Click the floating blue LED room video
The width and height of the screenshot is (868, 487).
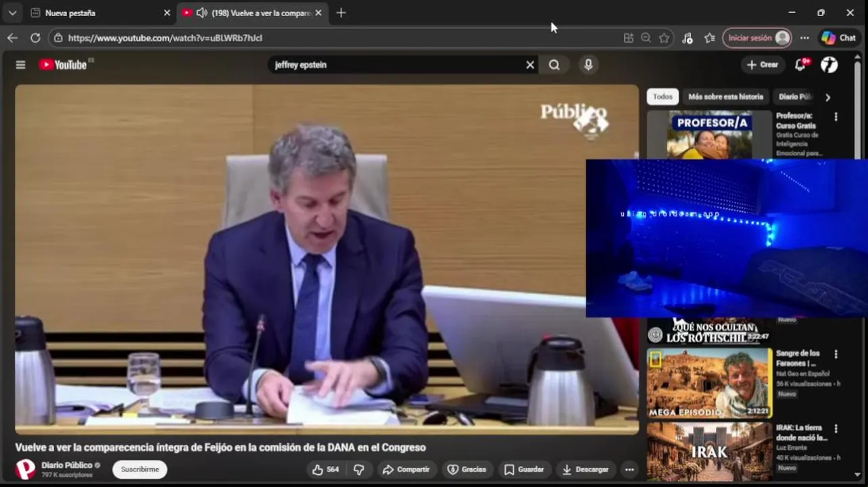(727, 238)
